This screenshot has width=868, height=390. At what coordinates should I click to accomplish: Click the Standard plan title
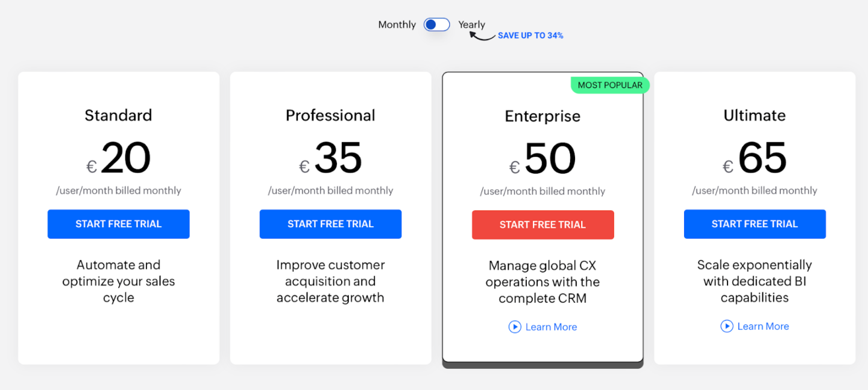click(x=118, y=115)
